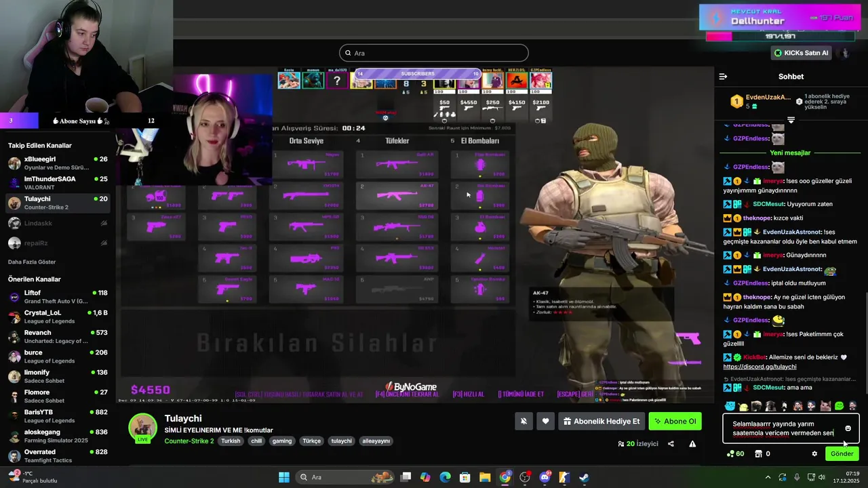Select the gaming tag
This screenshot has width=868, height=488.
282,441
